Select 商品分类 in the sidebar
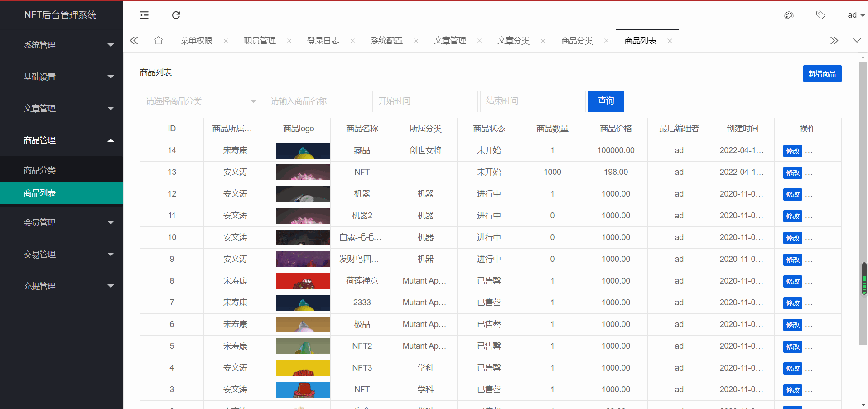This screenshot has height=409, width=868. pos(40,170)
